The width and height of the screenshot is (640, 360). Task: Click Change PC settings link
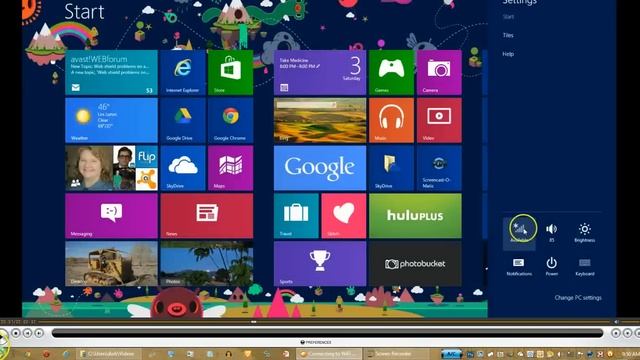[x=578, y=298]
